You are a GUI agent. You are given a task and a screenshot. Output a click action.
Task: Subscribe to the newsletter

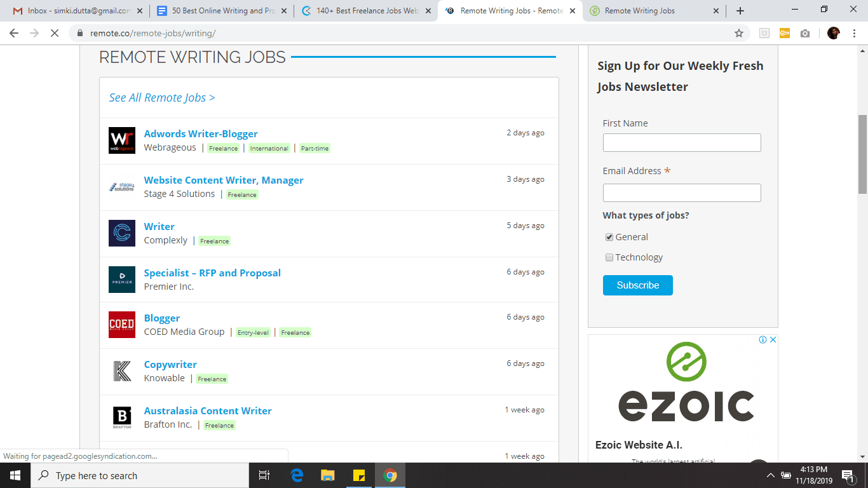pyautogui.click(x=637, y=285)
